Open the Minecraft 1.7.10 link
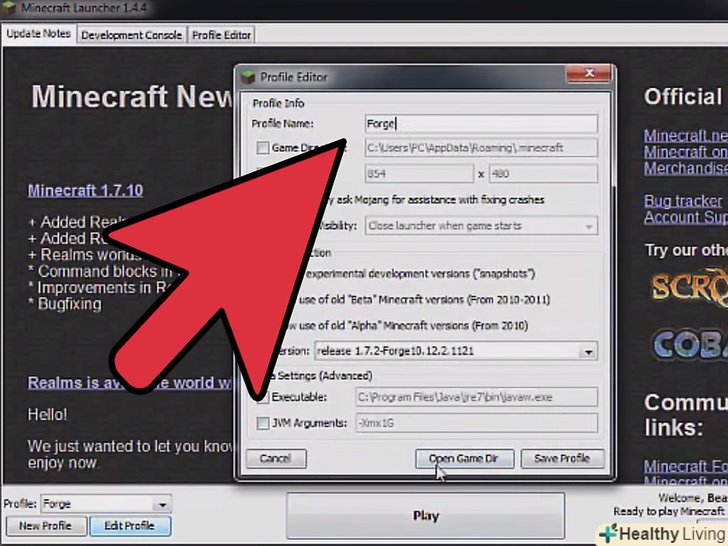 (85, 190)
